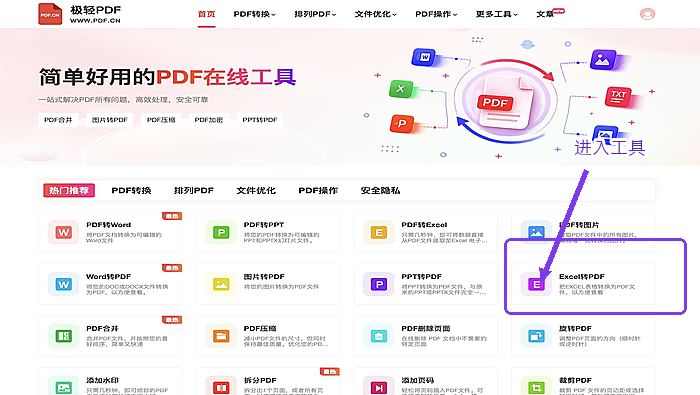
Task: Select the 热门推荐 category tab
Action: point(69,191)
